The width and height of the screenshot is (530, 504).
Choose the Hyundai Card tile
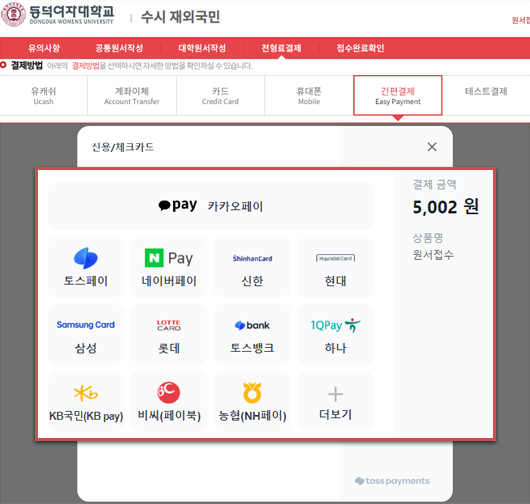(x=335, y=267)
